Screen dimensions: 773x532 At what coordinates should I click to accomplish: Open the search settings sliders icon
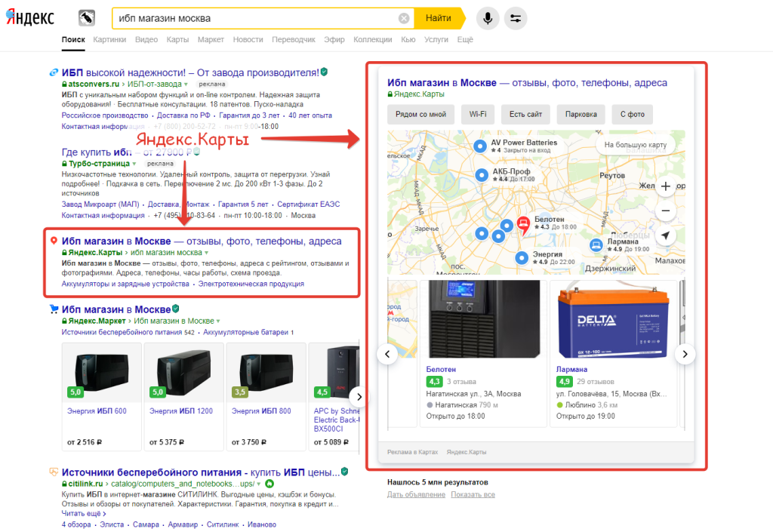(x=515, y=18)
